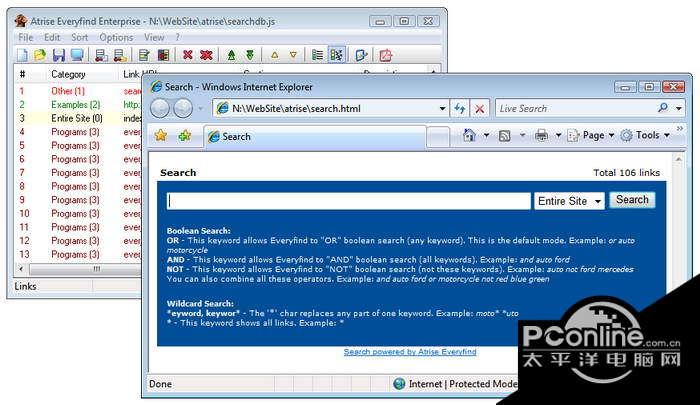Open the Page menu in IE command bar

(x=591, y=135)
